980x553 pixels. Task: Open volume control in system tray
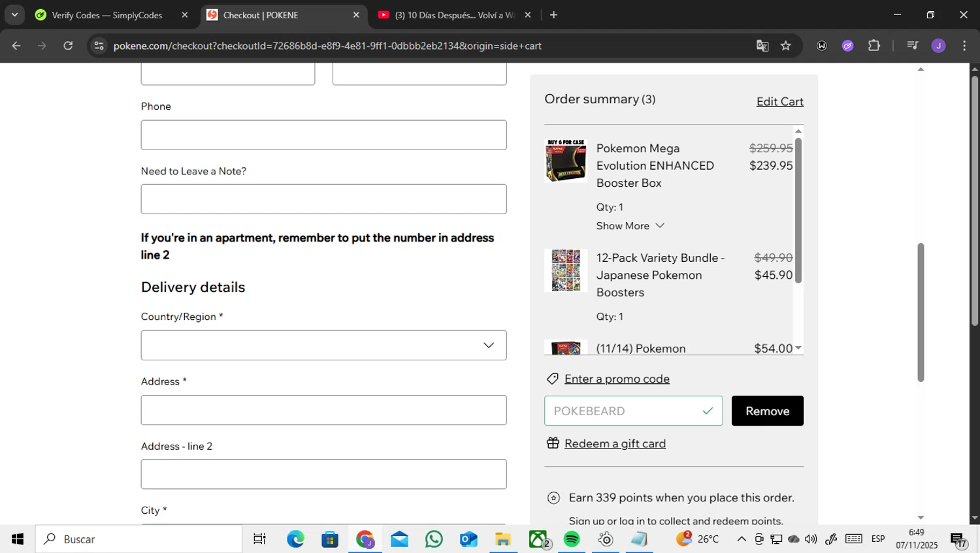coord(811,539)
